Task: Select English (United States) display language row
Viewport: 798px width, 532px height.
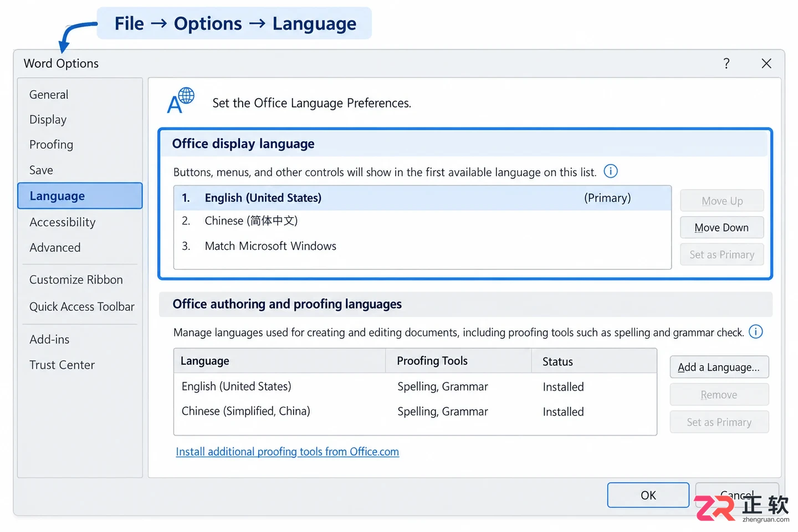Action: click(x=422, y=198)
